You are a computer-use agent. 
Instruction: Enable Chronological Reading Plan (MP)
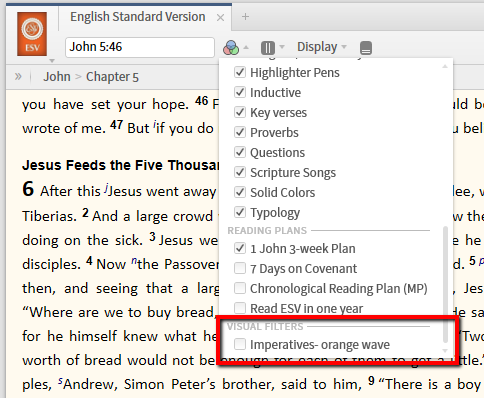[x=240, y=288]
